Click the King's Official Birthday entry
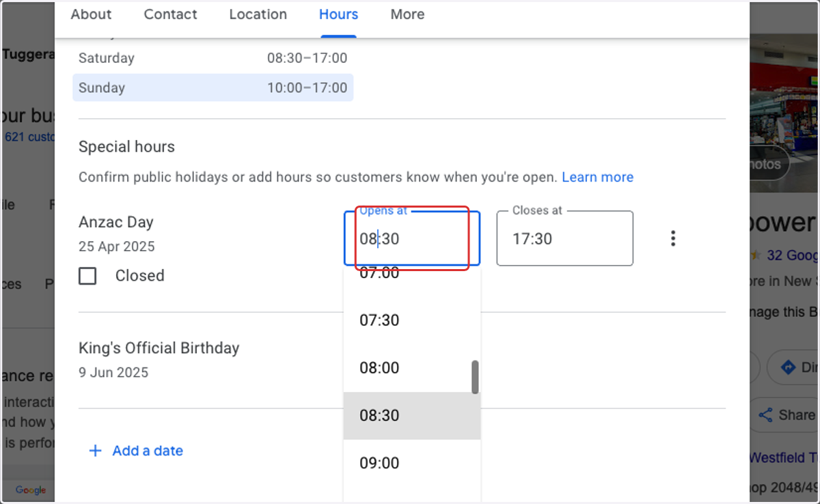The image size is (820, 504). coord(159,359)
